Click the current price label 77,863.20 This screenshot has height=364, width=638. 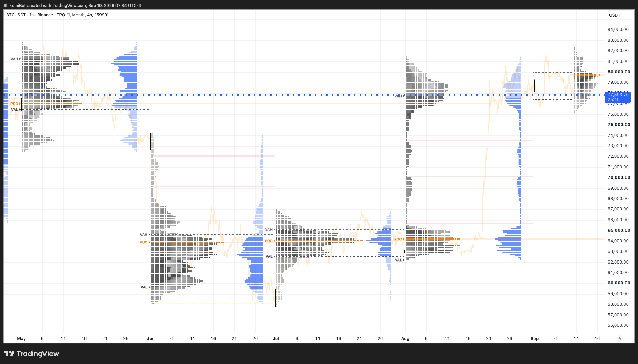tap(618, 95)
